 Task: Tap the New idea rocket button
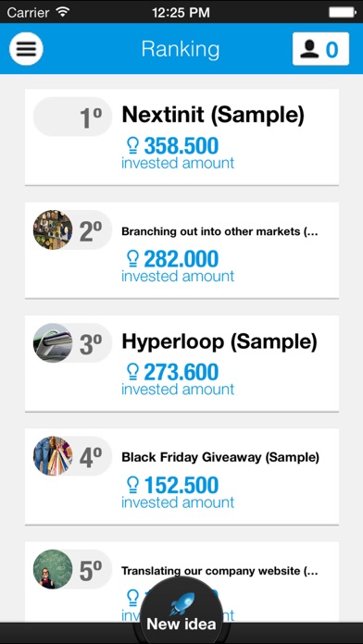click(x=181, y=612)
